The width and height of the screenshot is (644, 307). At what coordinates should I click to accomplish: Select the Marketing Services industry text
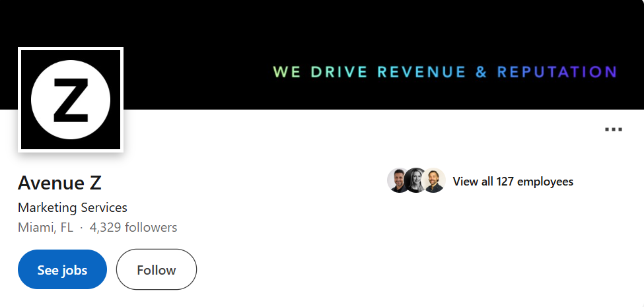[x=73, y=208]
